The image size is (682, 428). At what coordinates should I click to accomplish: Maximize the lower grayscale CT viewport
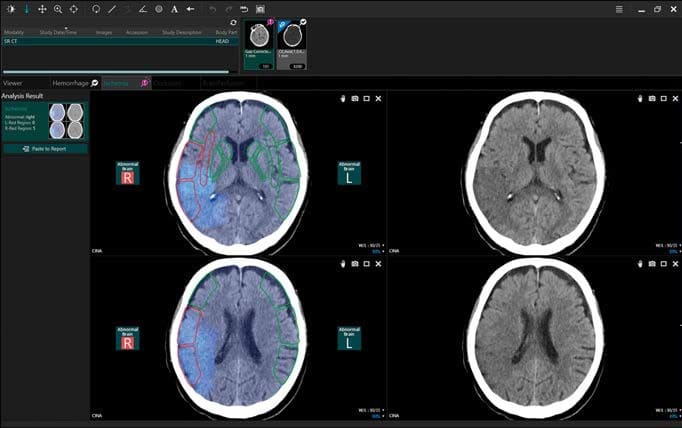(x=664, y=264)
